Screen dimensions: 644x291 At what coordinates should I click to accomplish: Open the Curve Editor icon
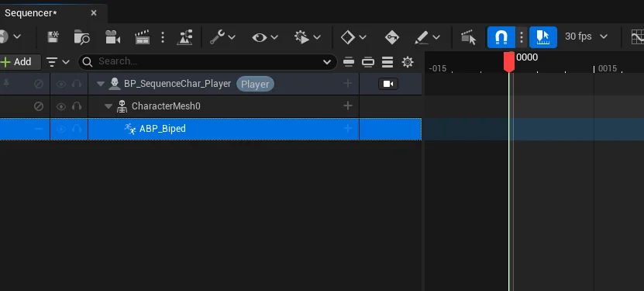pyautogui.click(x=638, y=37)
